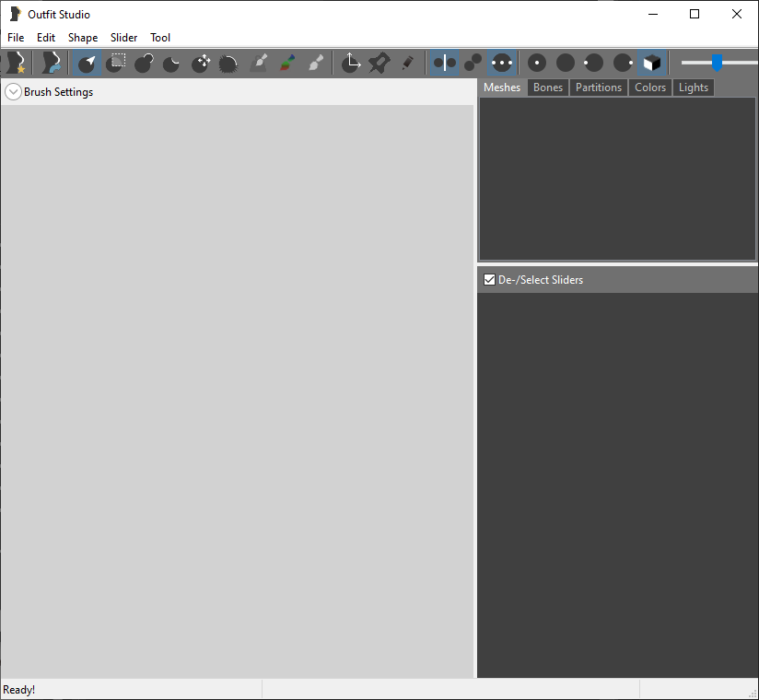The height and width of the screenshot is (700, 759).
Task: Switch to the Meshes tab
Action: pos(502,87)
